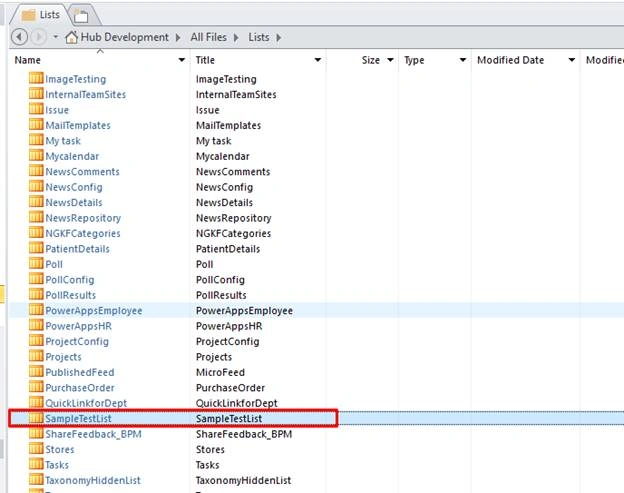The width and height of the screenshot is (624, 493).
Task: Open the new blank tab icon
Action: (x=81, y=16)
